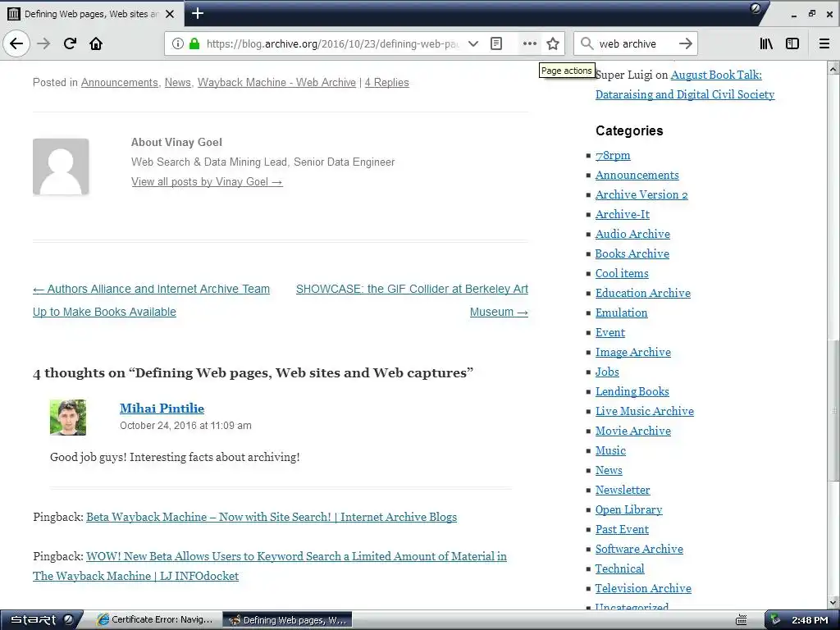Image resolution: width=840 pixels, height=630 pixels.
Task: Click the URL address field
Action: click(x=332, y=44)
